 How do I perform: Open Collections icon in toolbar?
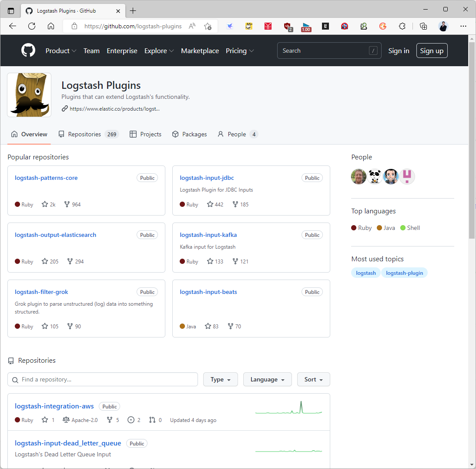[x=423, y=27]
